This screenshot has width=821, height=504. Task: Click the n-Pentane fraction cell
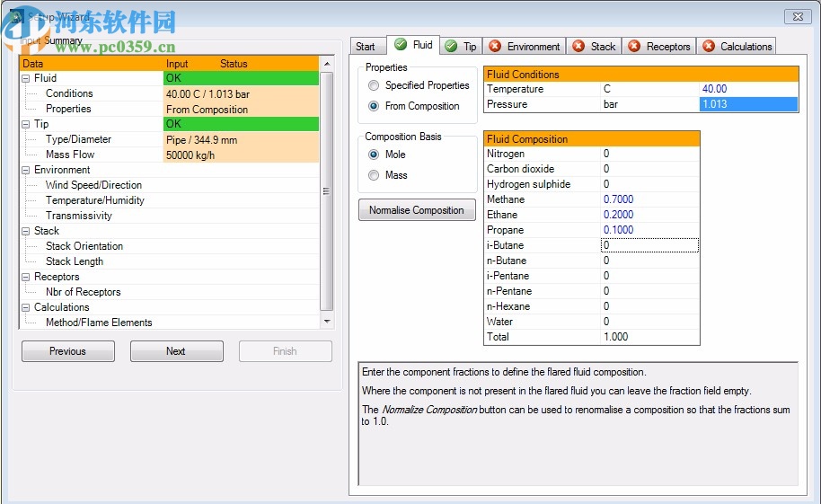click(649, 291)
